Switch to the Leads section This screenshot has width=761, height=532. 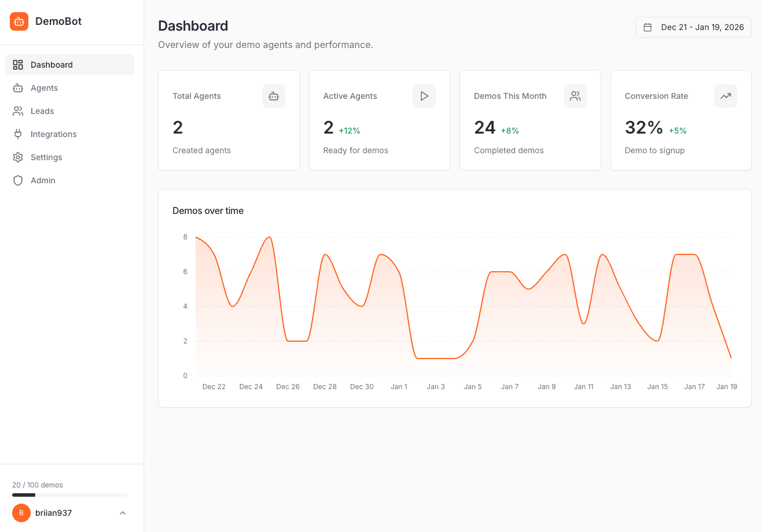click(43, 110)
